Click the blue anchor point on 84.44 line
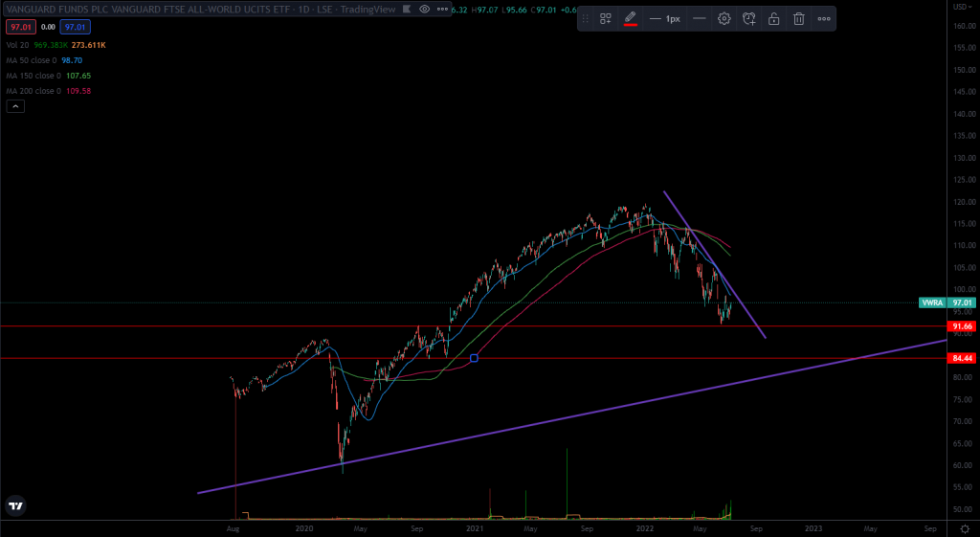Screen dimensions: 980x537 click(474, 358)
